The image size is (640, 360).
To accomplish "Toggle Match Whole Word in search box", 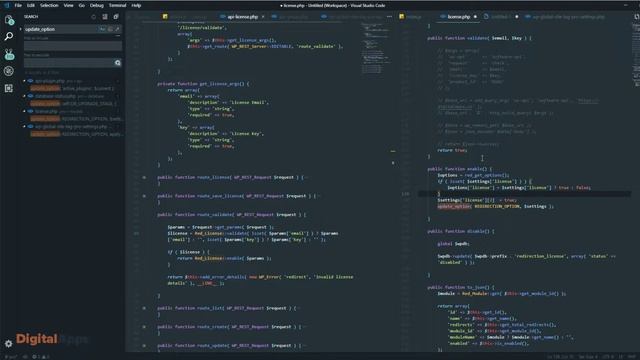I will click(x=110, y=29).
